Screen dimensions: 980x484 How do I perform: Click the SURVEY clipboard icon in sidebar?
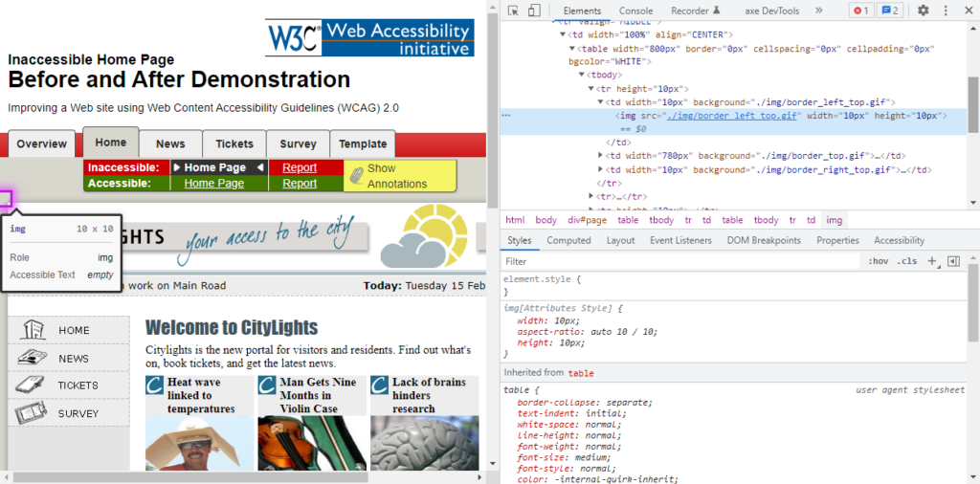tap(31, 413)
